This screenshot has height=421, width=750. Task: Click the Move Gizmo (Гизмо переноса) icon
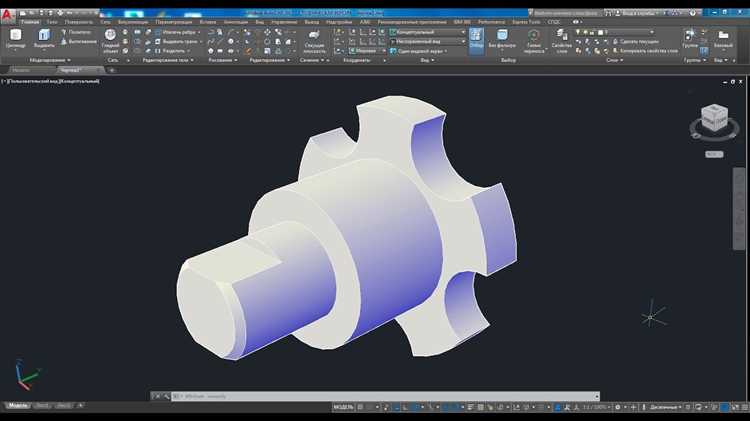[534, 41]
